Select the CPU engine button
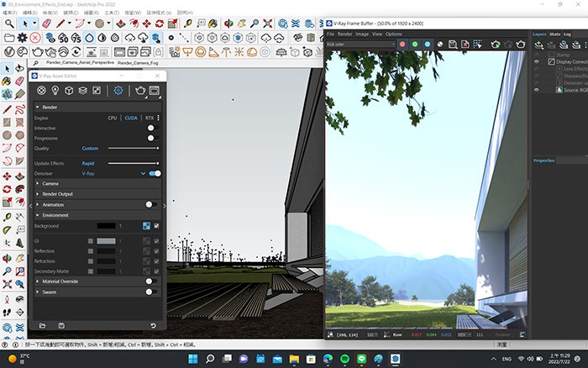Image resolution: width=588 pixels, height=368 pixels. pos(112,118)
